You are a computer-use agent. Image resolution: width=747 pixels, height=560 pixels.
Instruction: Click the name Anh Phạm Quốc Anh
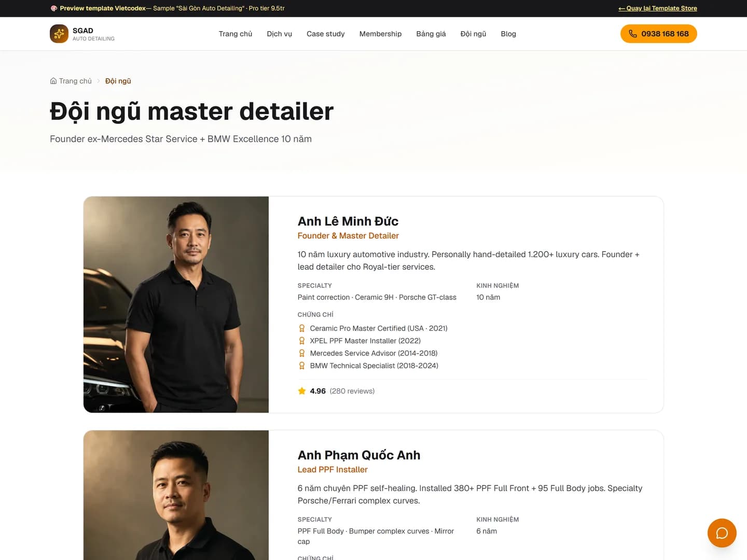pyautogui.click(x=359, y=455)
